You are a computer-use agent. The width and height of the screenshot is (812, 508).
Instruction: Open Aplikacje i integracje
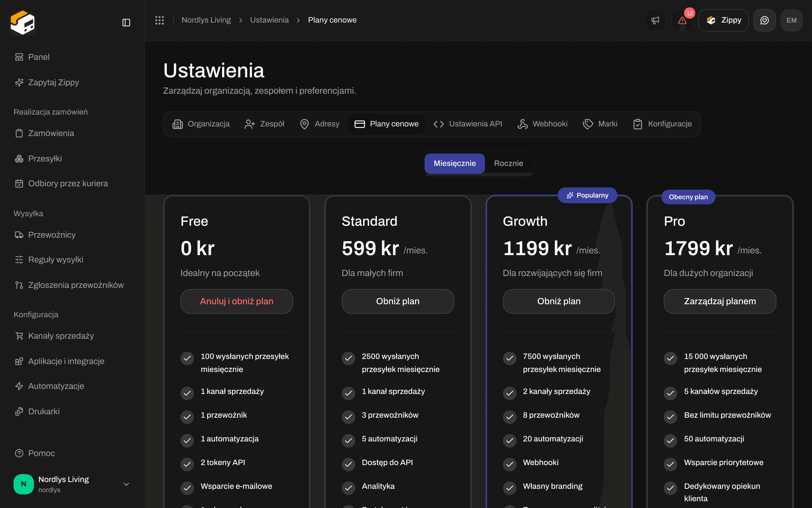click(72, 361)
